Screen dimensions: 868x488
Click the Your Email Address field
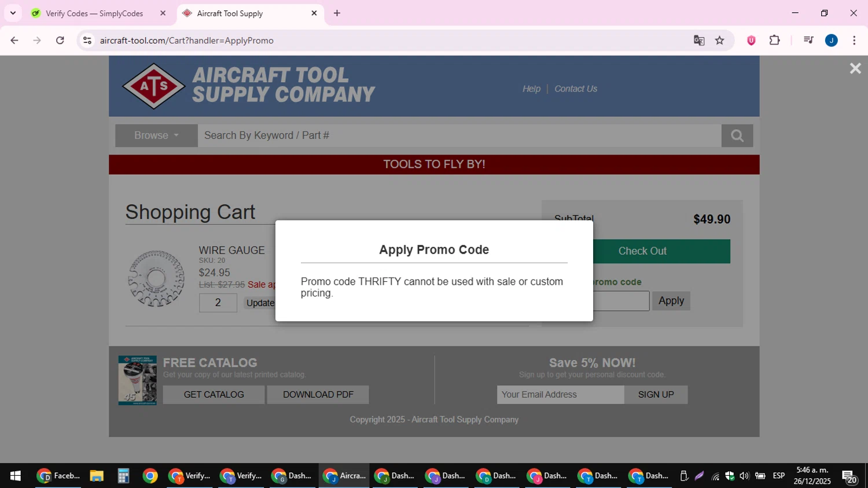click(x=560, y=395)
